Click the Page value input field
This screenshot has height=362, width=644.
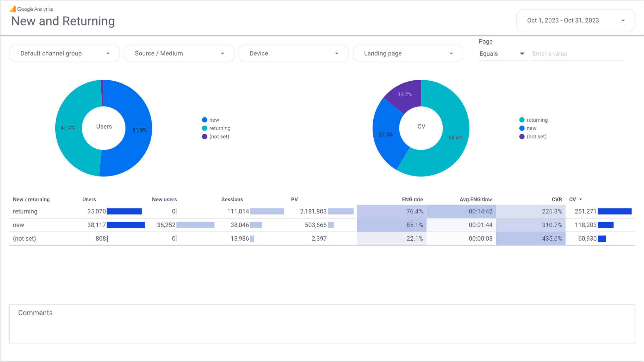(x=577, y=54)
